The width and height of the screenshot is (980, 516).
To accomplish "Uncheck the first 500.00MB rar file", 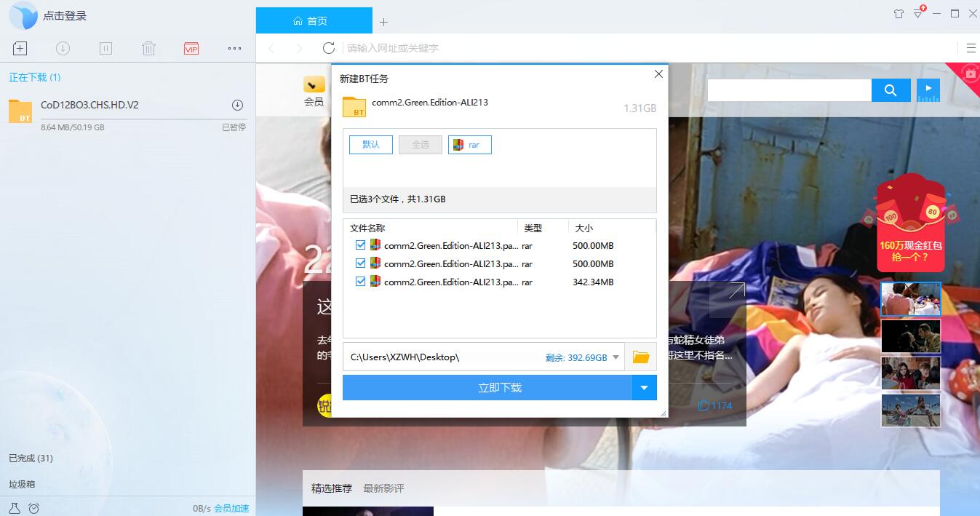I will click(360, 245).
